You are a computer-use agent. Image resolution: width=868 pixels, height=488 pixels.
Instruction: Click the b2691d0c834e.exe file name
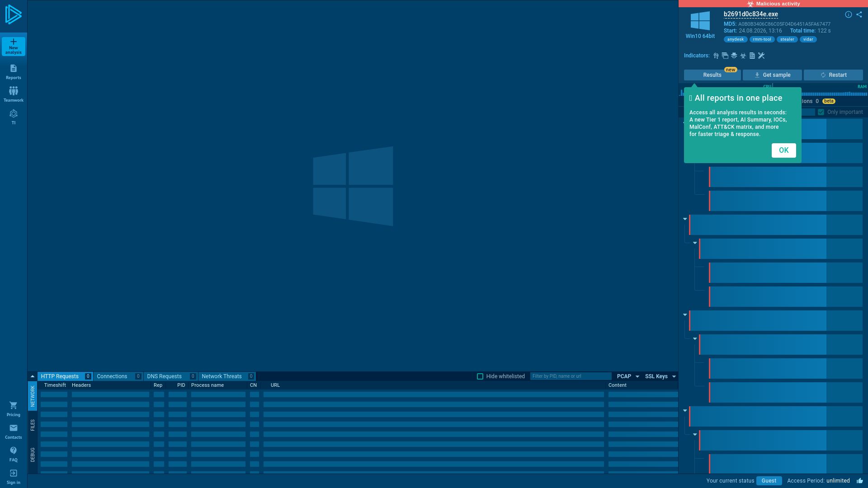pyautogui.click(x=751, y=14)
